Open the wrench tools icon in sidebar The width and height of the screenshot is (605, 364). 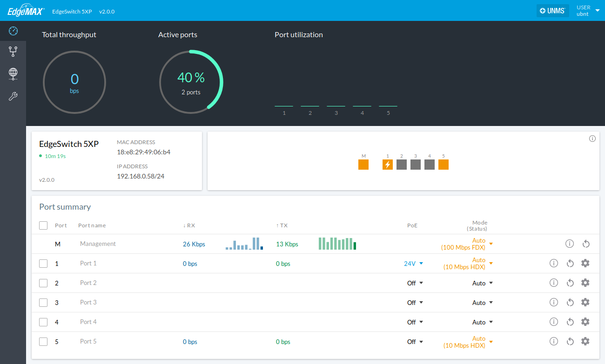pos(13,96)
